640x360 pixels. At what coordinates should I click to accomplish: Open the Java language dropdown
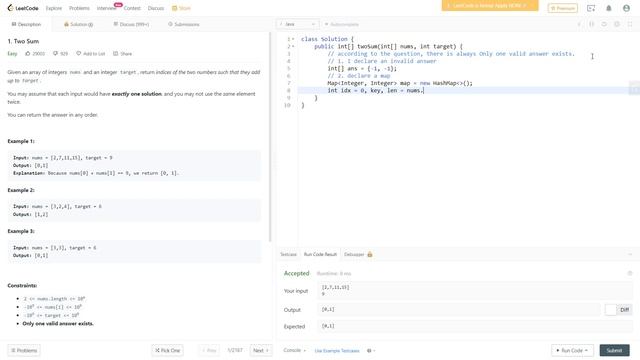[298, 24]
